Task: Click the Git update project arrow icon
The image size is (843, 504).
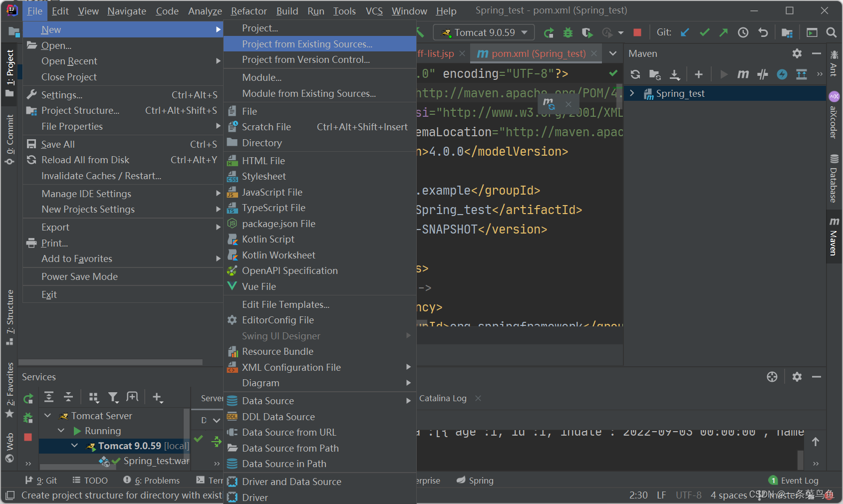Action: coord(685,32)
